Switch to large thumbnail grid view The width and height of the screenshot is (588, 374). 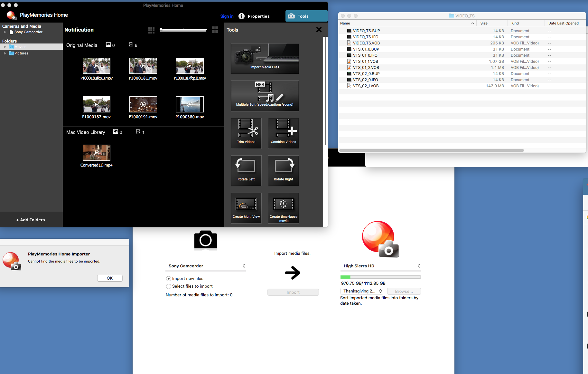[215, 30]
